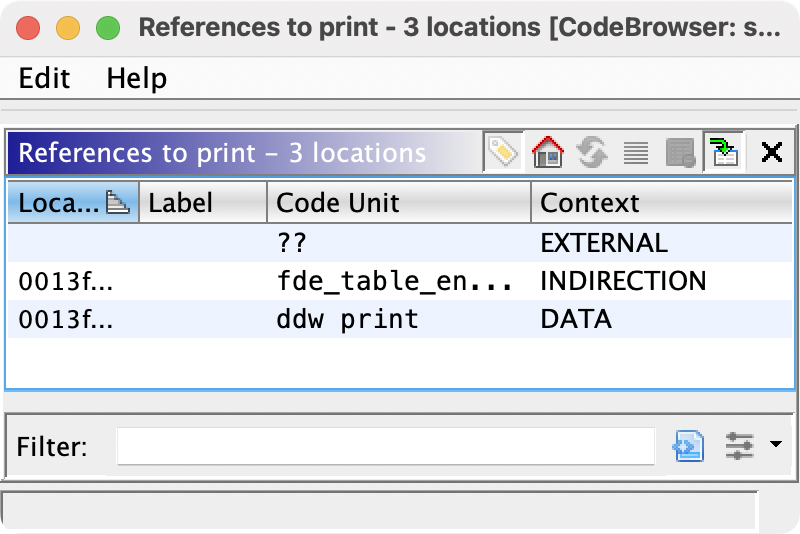Select the INDIRECTION context cell
Image resolution: width=800 pixels, height=534 pixels.
pos(661,281)
